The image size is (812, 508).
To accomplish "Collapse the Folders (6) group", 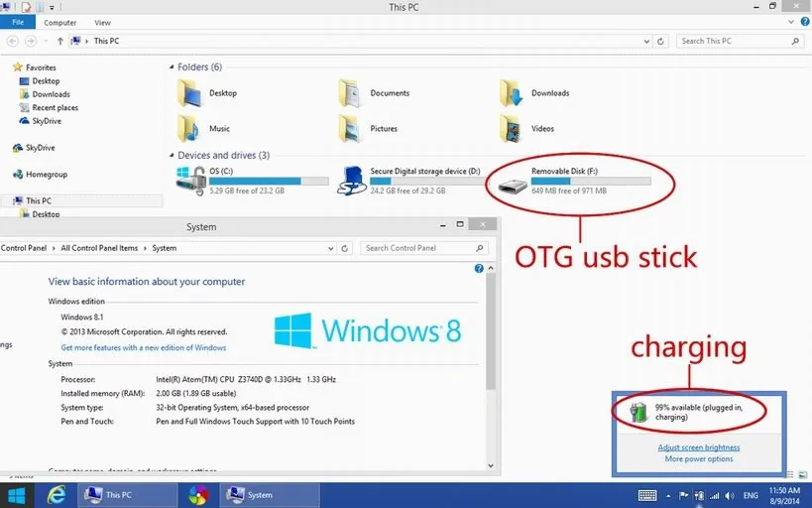I will pos(172,66).
